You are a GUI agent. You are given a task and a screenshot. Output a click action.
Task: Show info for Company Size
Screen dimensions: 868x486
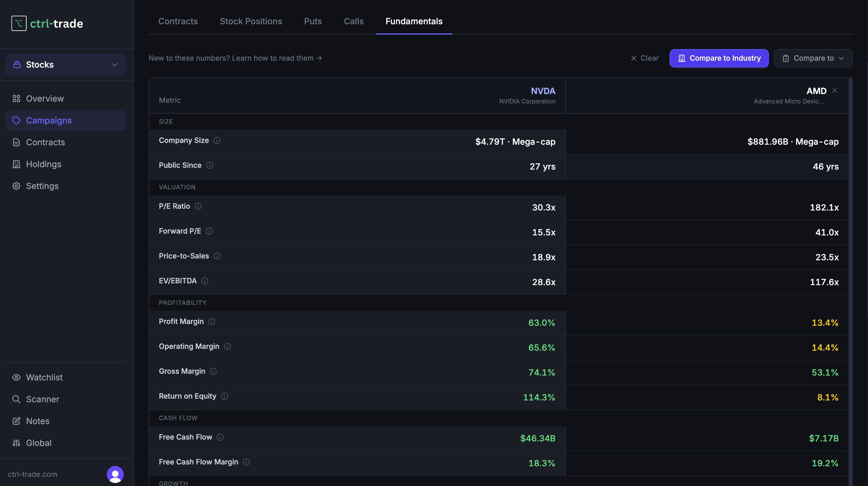pyautogui.click(x=217, y=140)
